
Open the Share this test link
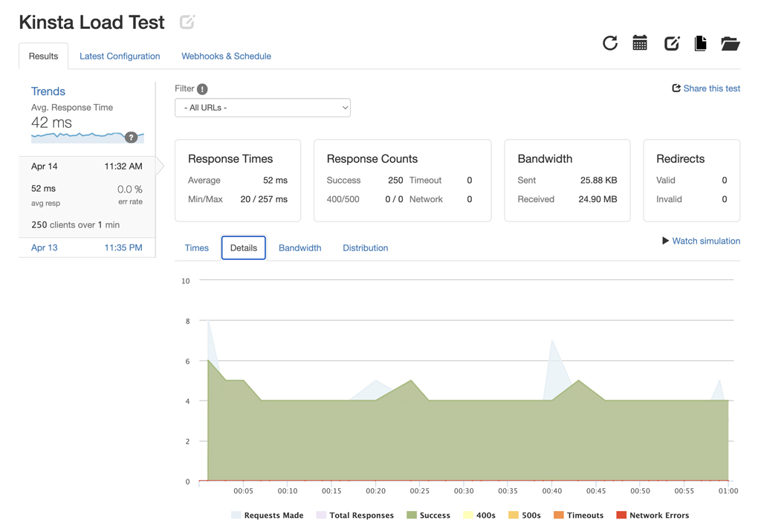pyautogui.click(x=706, y=88)
